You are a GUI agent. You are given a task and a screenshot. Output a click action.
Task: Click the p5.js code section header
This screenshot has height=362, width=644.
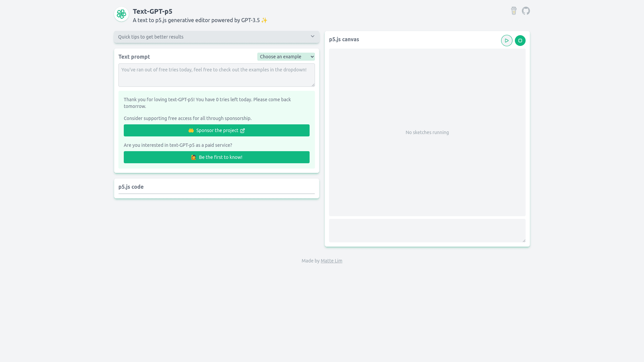[131, 187]
